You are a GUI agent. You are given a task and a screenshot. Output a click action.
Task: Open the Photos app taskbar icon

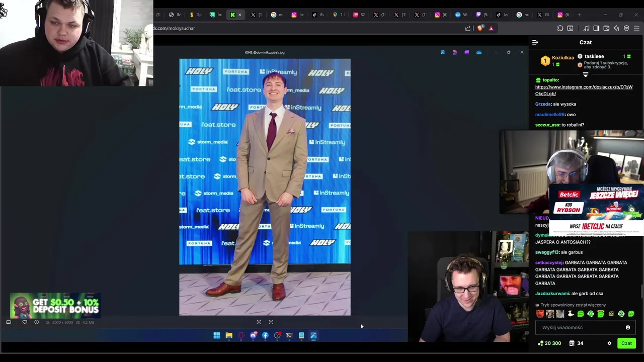click(x=313, y=335)
